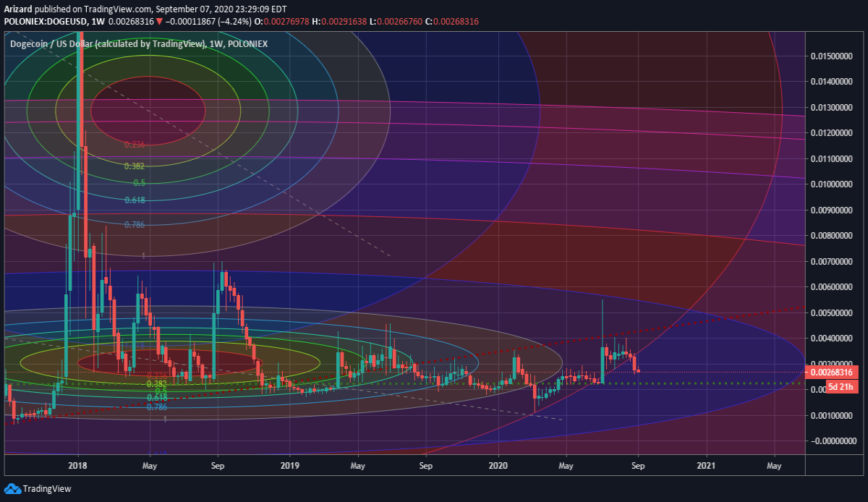
Task: Click the TradingView.com text in the publish line
Action: [119, 9]
